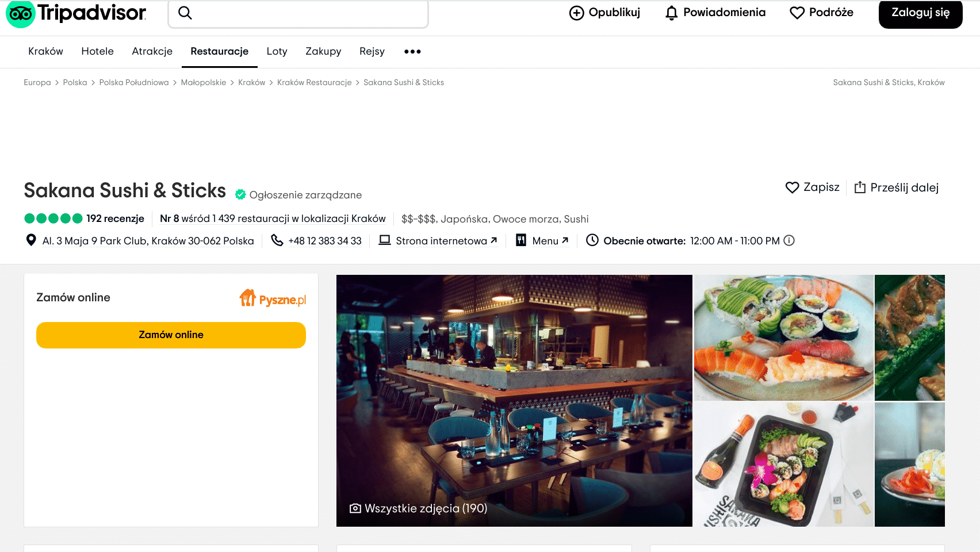Open the Loty tab

coord(277,51)
